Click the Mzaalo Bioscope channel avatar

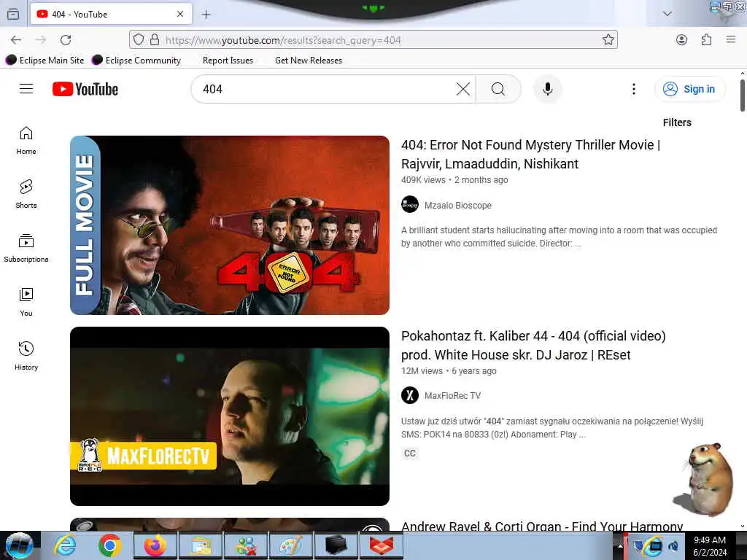point(410,205)
